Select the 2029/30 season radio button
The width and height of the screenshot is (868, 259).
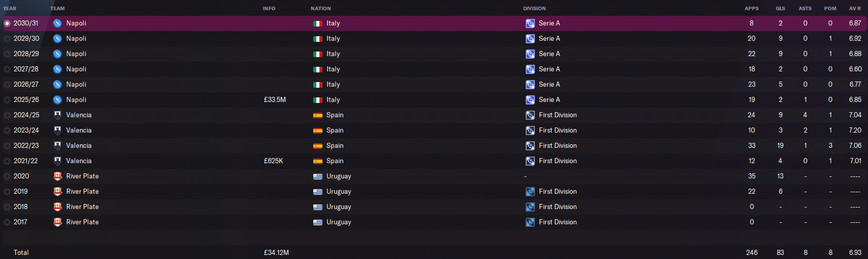tap(7, 39)
